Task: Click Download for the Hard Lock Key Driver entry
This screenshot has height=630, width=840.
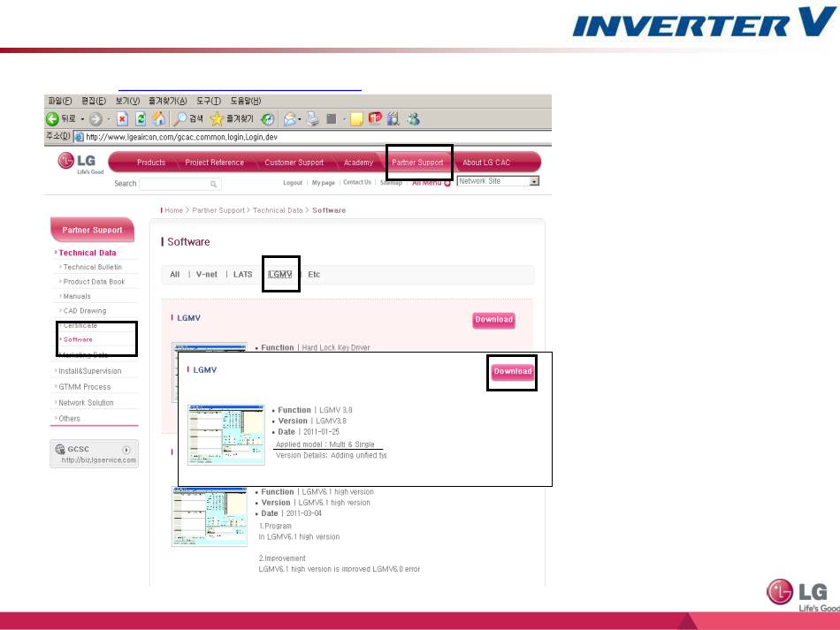Action: point(494,320)
